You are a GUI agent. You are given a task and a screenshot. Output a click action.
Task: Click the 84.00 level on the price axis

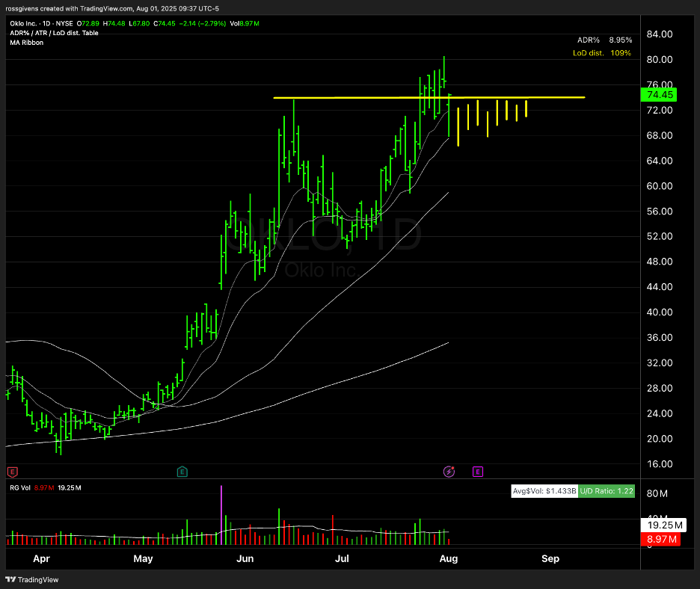click(660, 34)
